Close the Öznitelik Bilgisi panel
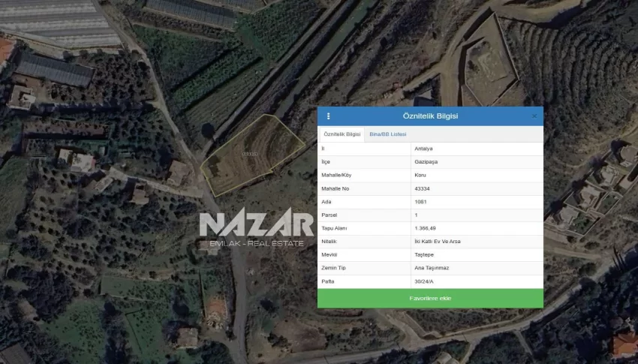This screenshot has width=638, height=364. point(534,116)
